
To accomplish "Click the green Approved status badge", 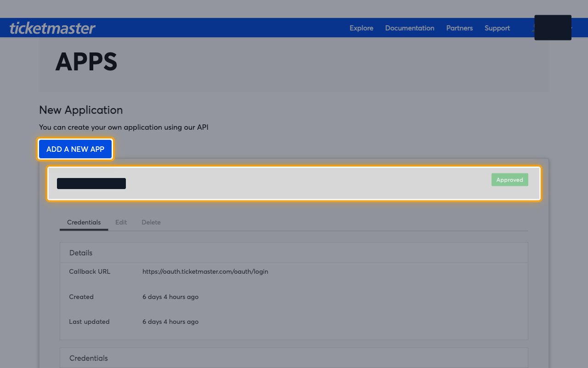I will 510,180.
